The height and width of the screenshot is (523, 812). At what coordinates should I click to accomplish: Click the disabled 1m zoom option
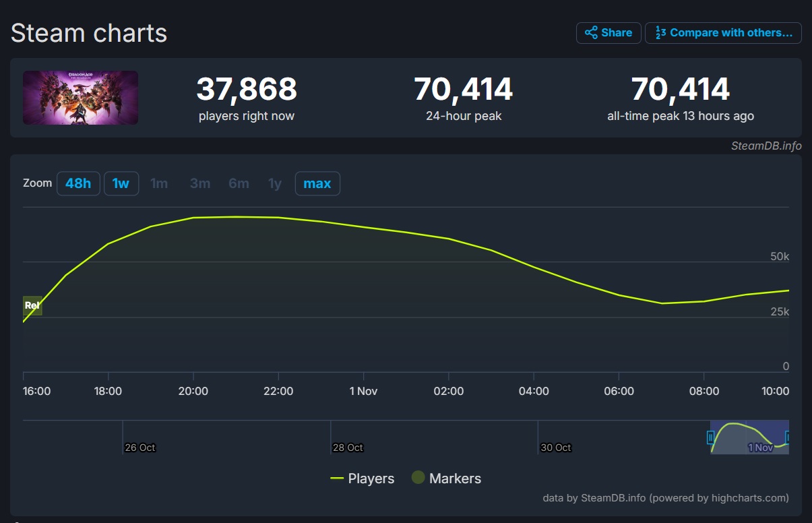(159, 183)
